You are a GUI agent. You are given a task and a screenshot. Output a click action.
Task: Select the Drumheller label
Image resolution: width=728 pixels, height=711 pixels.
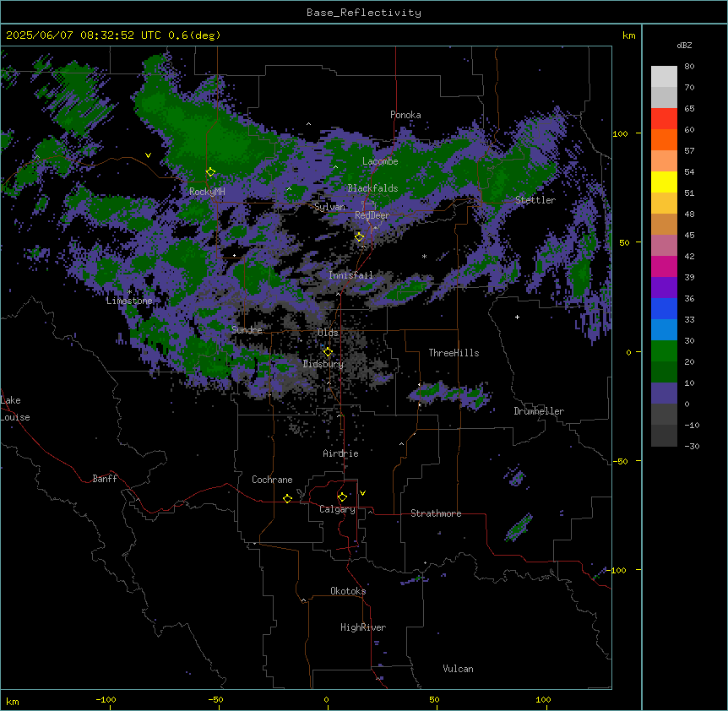(x=539, y=411)
